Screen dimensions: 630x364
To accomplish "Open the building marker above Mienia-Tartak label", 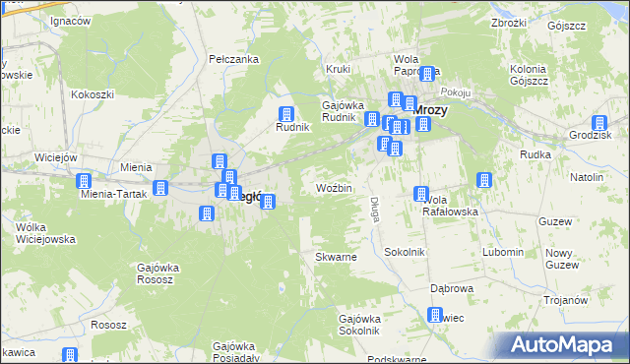I will pyautogui.click(x=84, y=181).
